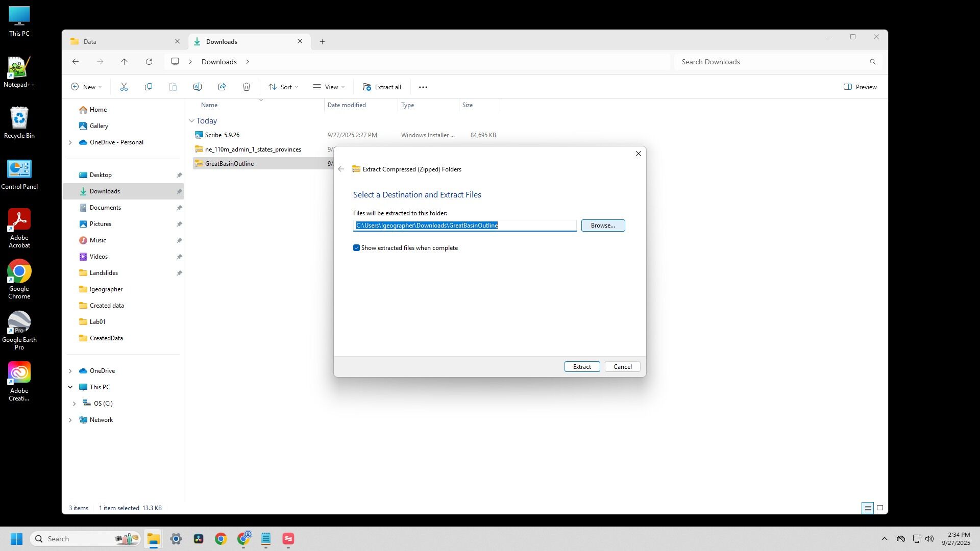Switch to the Data tab

coord(122,42)
